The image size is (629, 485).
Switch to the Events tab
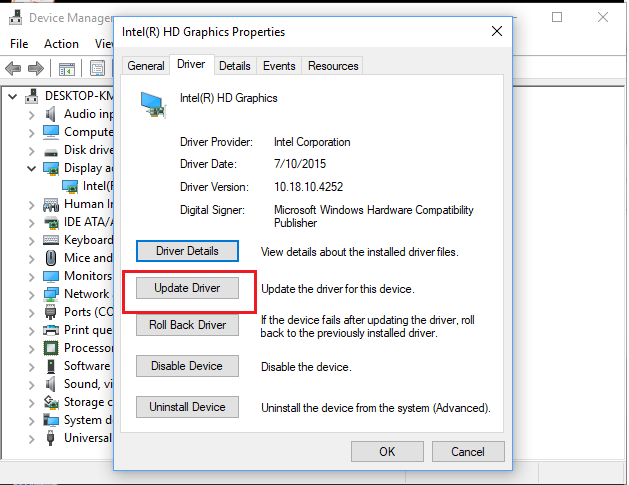[279, 66]
